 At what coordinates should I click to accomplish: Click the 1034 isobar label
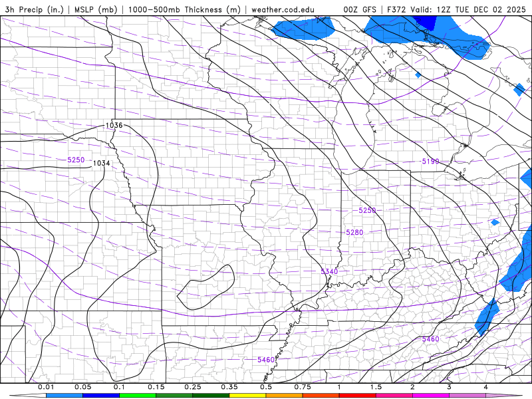(x=102, y=163)
